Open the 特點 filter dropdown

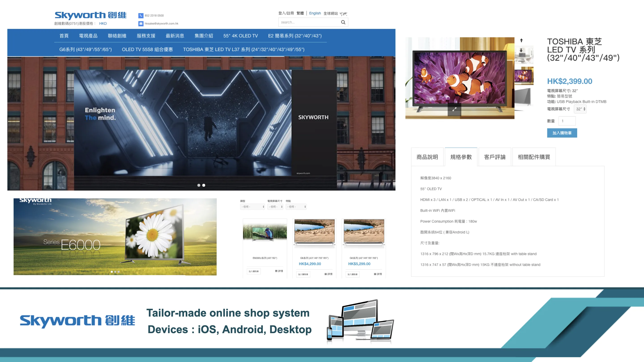tap(296, 207)
